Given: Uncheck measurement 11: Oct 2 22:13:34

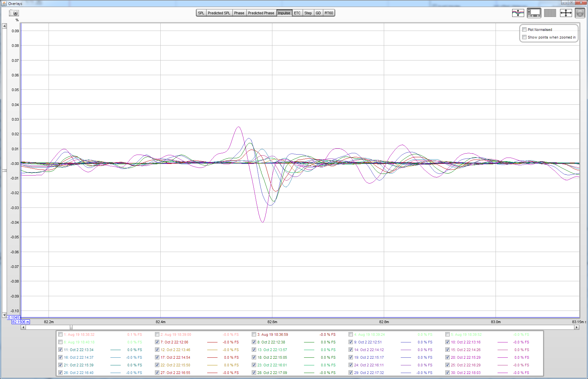Looking at the screenshot, I should (x=60, y=350).
